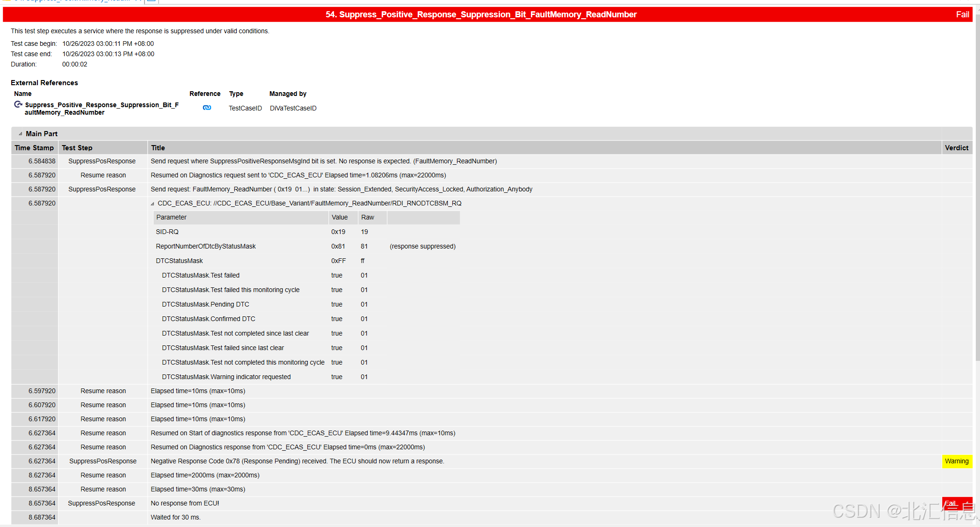This screenshot has width=980, height=527.
Task: Click the Title column header
Action: [158, 148]
